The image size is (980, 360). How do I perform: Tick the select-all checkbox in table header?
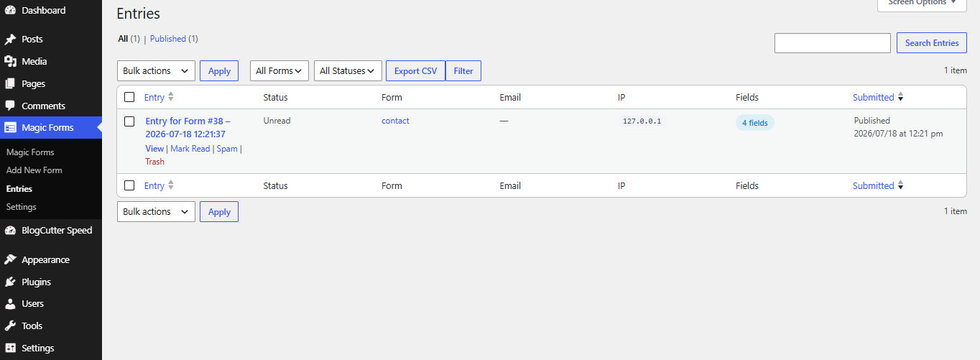coord(129,97)
